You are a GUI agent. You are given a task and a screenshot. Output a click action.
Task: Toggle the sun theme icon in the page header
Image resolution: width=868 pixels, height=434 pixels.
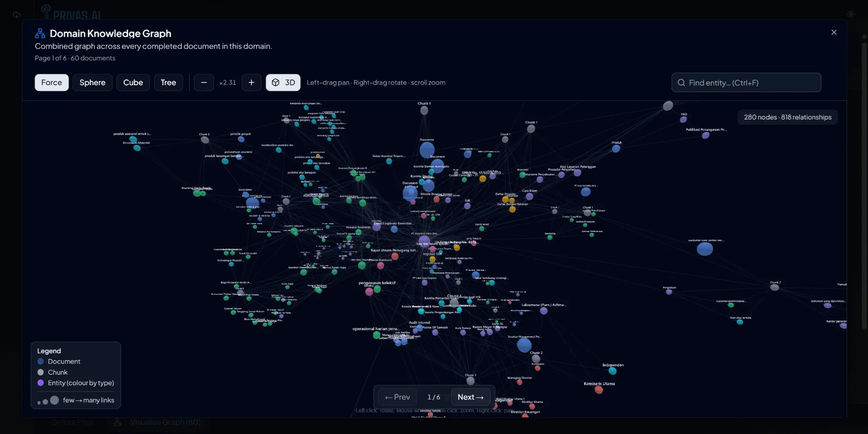(x=851, y=14)
